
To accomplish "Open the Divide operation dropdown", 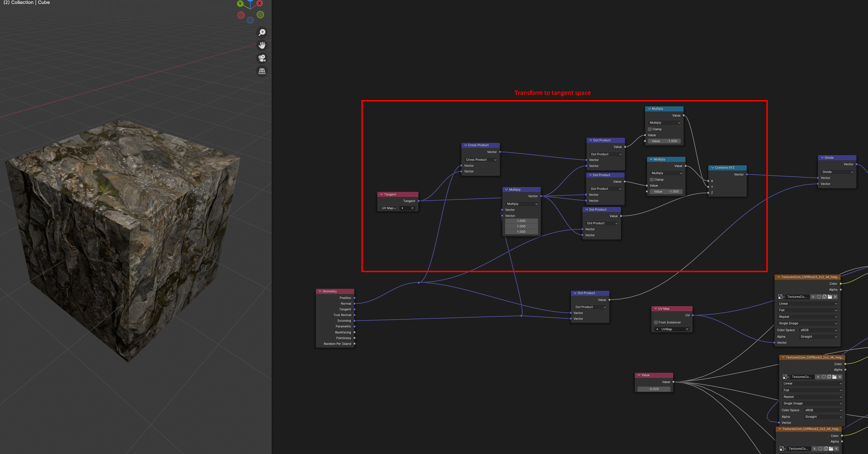I will 837,172.
